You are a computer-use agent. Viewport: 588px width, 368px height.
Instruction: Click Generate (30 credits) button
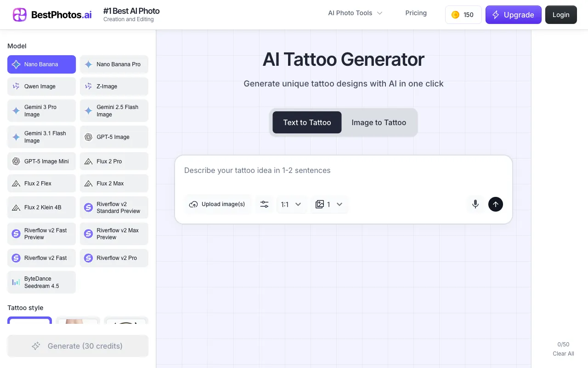coord(78,346)
